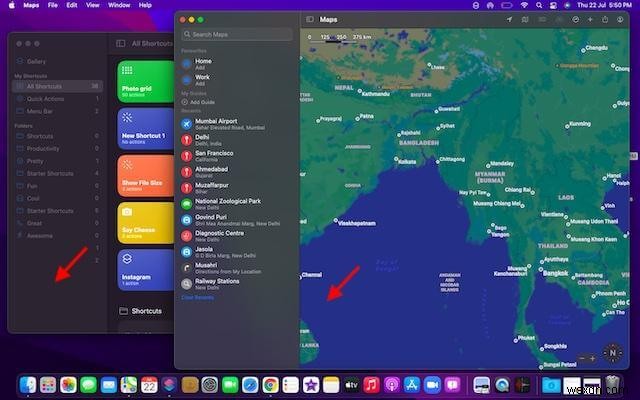The image size is (640, 400).
Task: Click the Mandalay city label on map
Action: 502,164
